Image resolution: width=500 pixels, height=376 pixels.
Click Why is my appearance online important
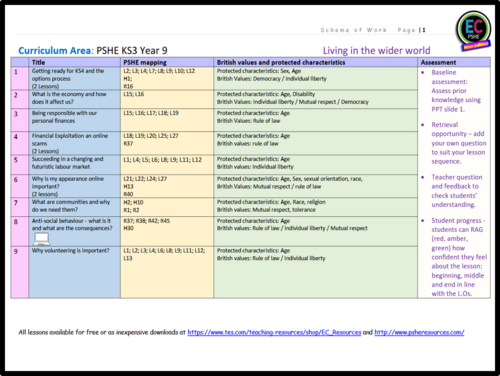(68, 186)
